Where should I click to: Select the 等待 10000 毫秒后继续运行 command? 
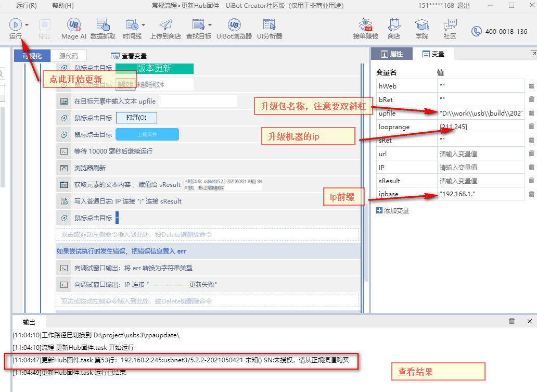(208, 151)
